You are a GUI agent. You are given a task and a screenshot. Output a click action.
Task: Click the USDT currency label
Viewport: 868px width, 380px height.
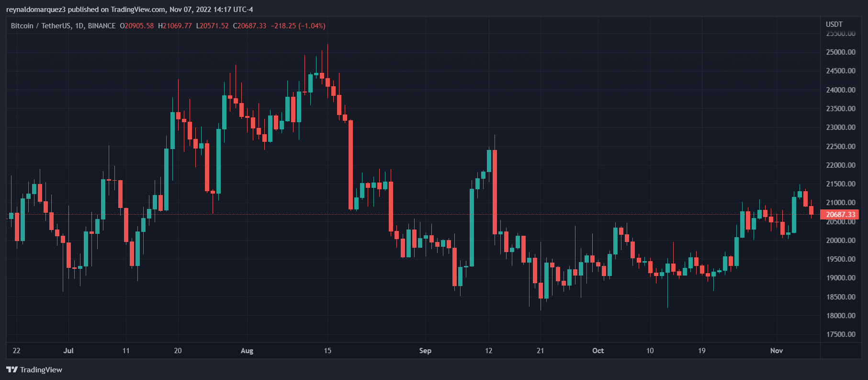tap(834, 24)
